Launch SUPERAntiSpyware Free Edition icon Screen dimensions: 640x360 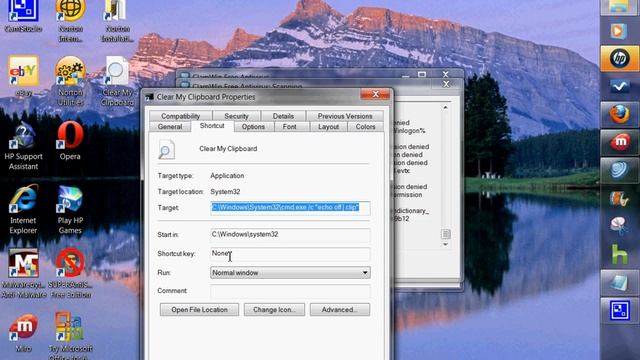coord(70,273)
